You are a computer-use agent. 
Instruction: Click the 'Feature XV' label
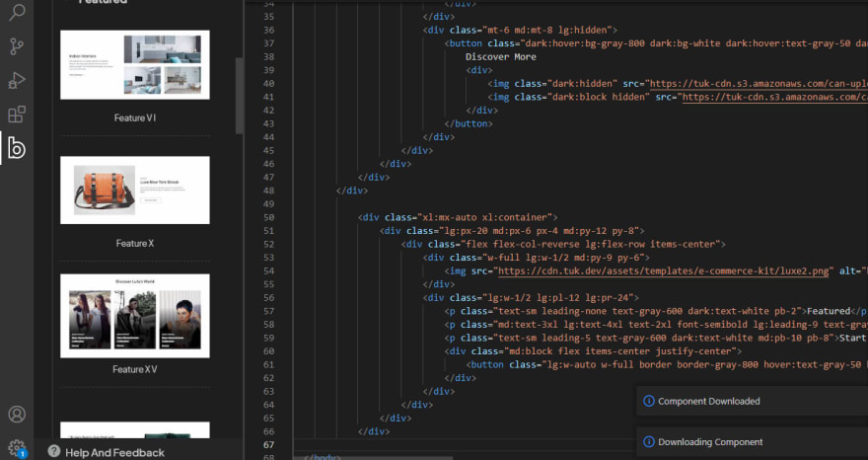pos(135,369)
